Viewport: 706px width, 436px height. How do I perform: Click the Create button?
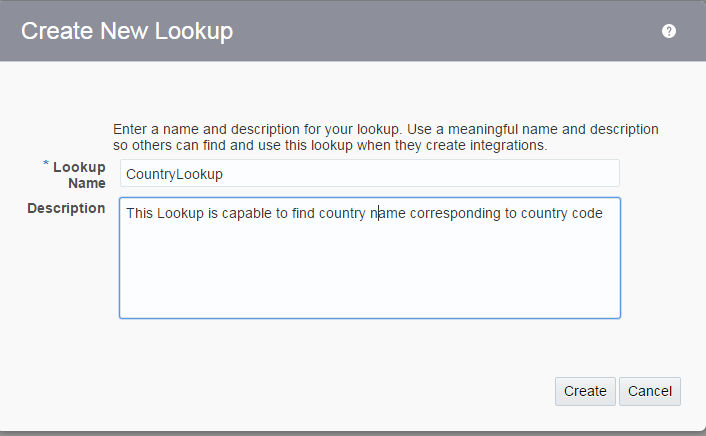click(585, 391)
